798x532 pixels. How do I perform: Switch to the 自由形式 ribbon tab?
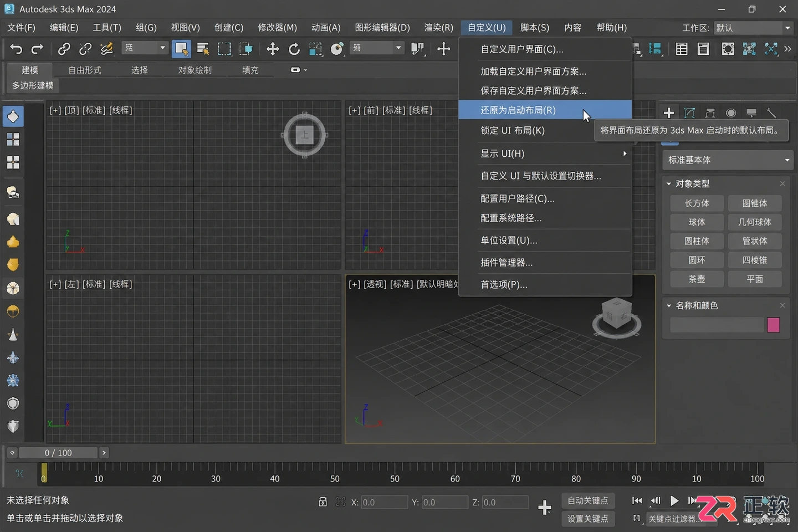click(85, 70)
